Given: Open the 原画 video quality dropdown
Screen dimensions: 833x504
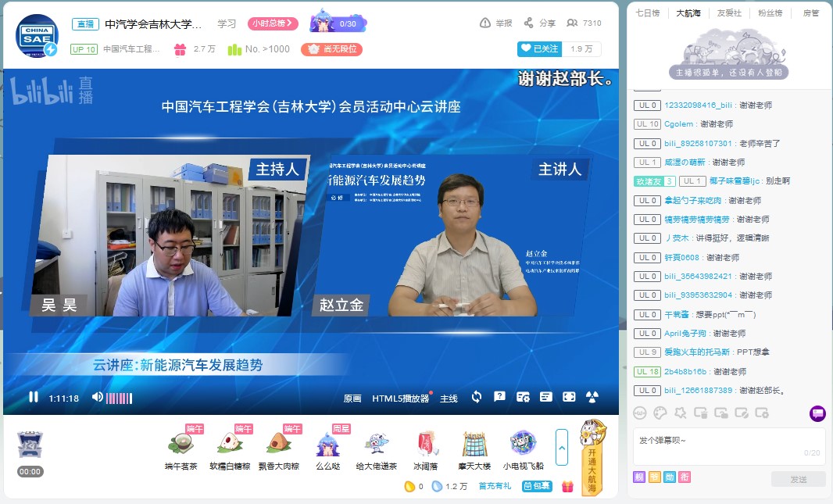Looking at the screenshot, I should point(352,399).
